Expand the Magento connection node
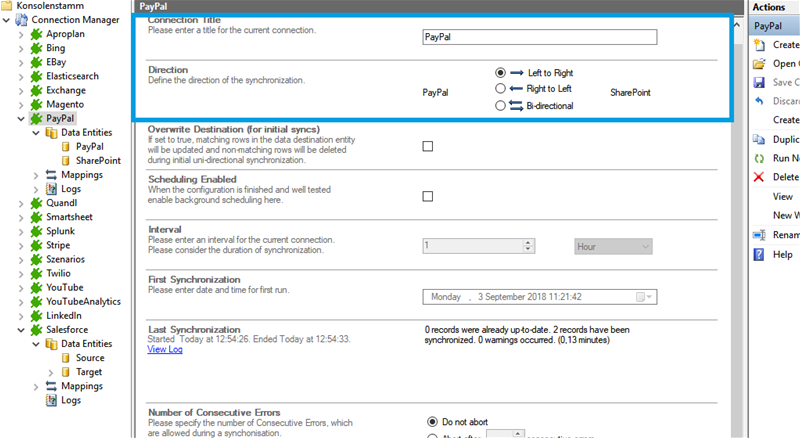This screenshot has height=438, width=800. point(21,104)
